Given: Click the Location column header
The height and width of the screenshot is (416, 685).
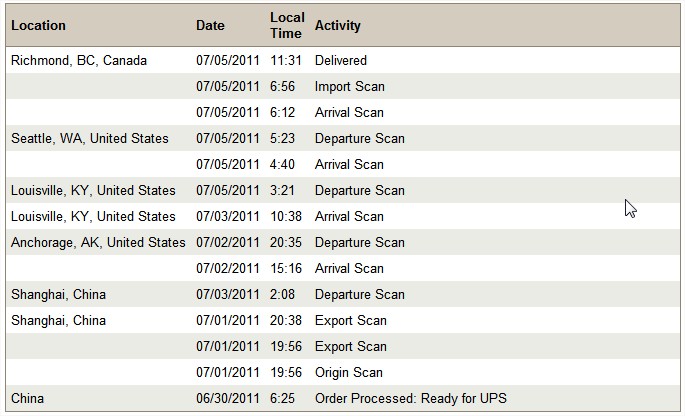Looking at the screenshot, I should pyautogui.click(x=38, y=25).
